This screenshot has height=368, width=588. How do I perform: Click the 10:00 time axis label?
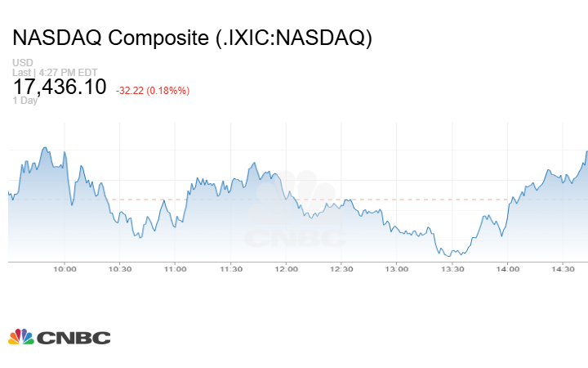tap(65, 269)
